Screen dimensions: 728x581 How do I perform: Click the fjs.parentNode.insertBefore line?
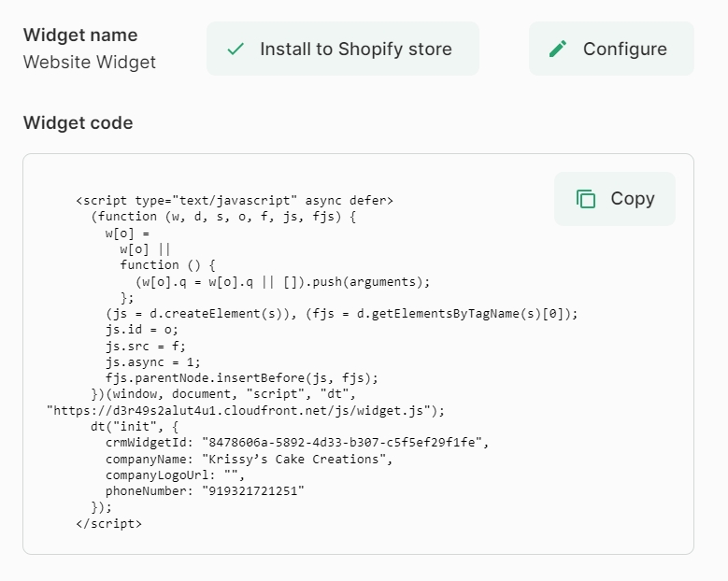(241, 377)
